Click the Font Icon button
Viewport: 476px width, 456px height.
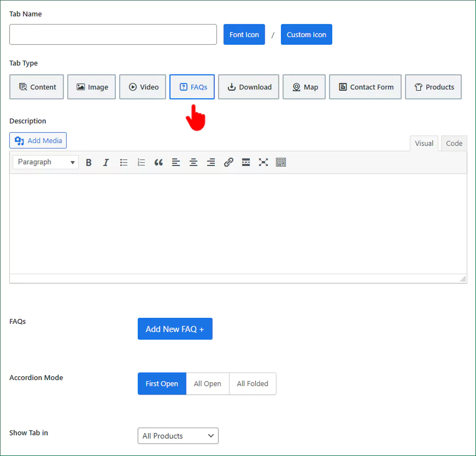pos(244,34)
